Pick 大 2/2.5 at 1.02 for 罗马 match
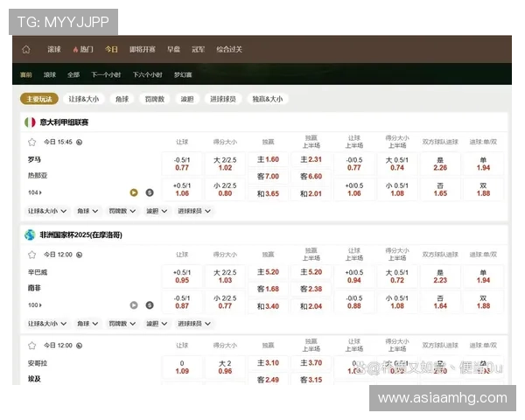Screen dimensions: 525x420 click(x=225, y=164)
